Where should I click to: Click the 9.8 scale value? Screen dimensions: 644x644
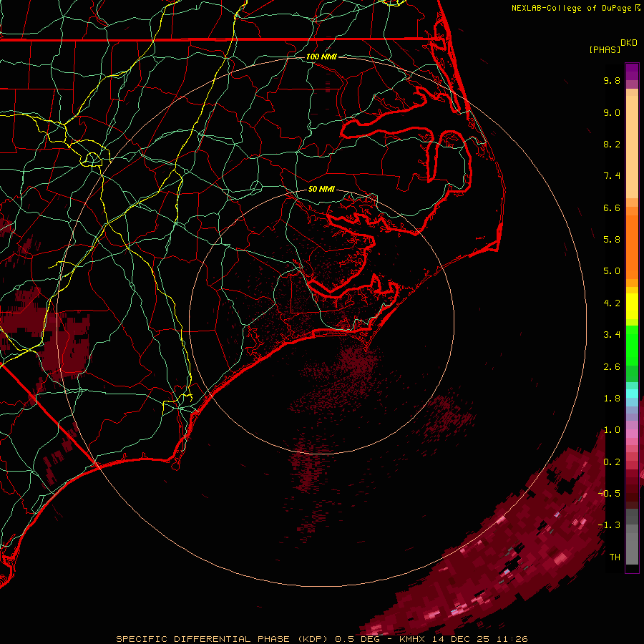612,80
